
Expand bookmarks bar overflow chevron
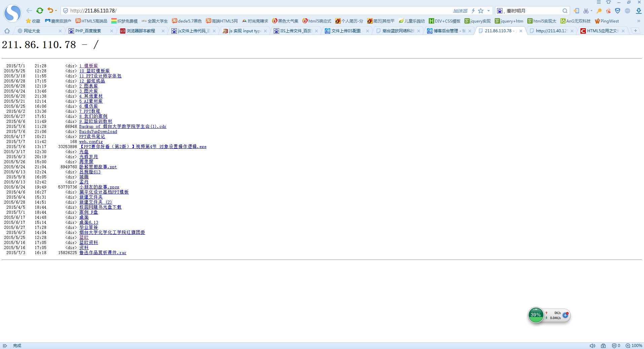coord(639,21)
